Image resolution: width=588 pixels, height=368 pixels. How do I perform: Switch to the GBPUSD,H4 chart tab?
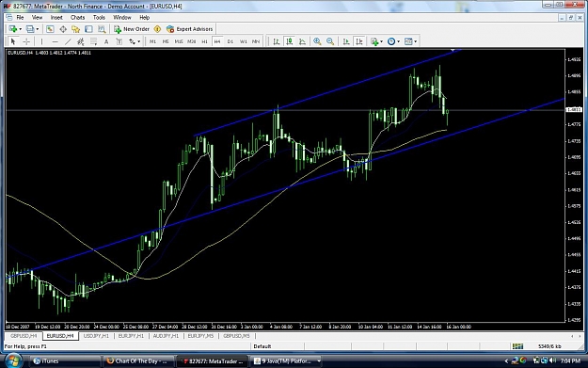(24, 336)
